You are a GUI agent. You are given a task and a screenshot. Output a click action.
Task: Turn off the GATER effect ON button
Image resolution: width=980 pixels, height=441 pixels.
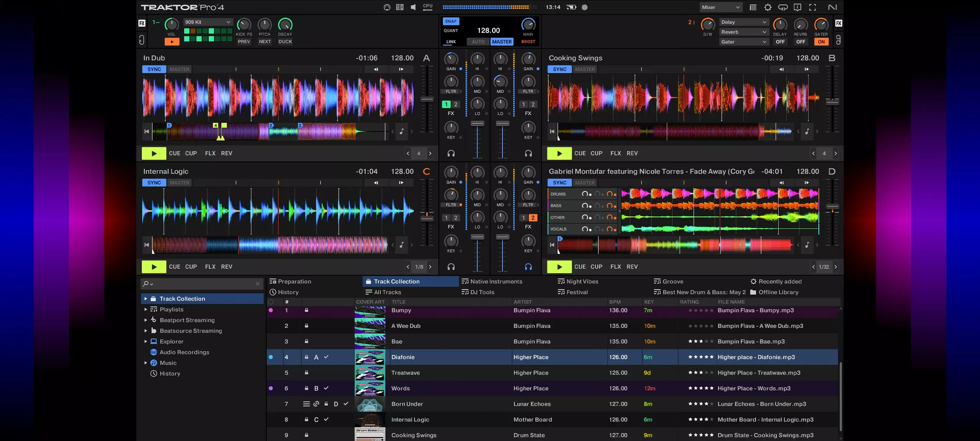coord(821,42)
